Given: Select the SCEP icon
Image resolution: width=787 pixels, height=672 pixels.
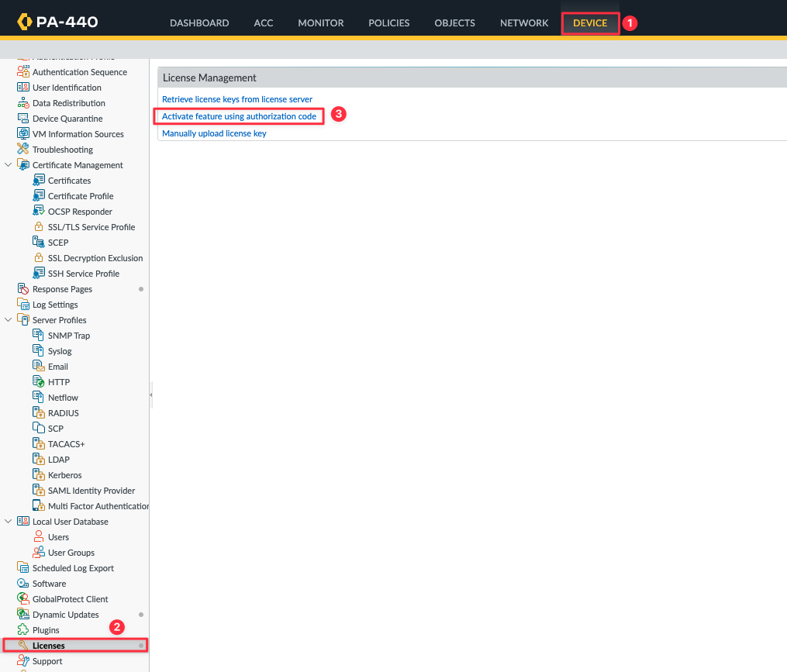Looking at the screenshot, I should [x=39, y=243].
